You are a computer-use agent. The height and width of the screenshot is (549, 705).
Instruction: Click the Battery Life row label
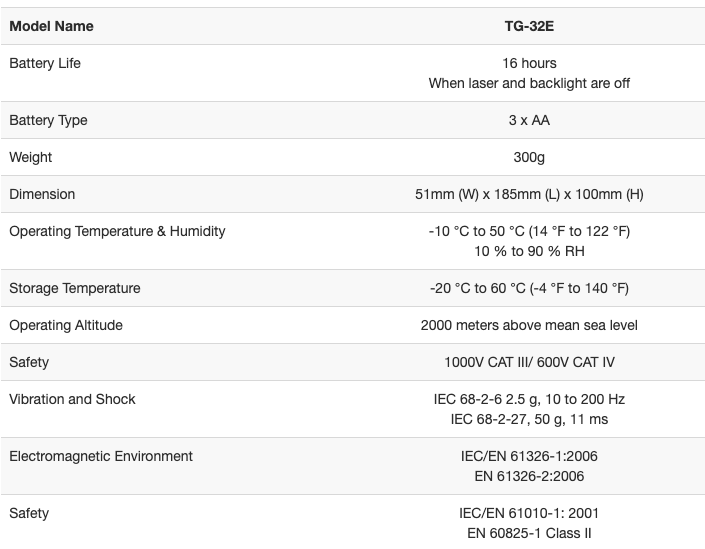click(45, 63)
